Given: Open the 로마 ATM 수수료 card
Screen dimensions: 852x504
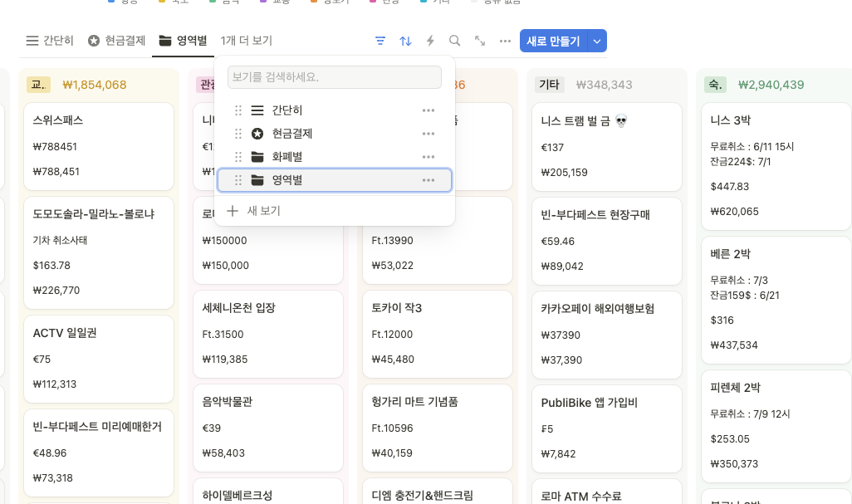Looking at the screenshot, I should [x=607, y=492].
